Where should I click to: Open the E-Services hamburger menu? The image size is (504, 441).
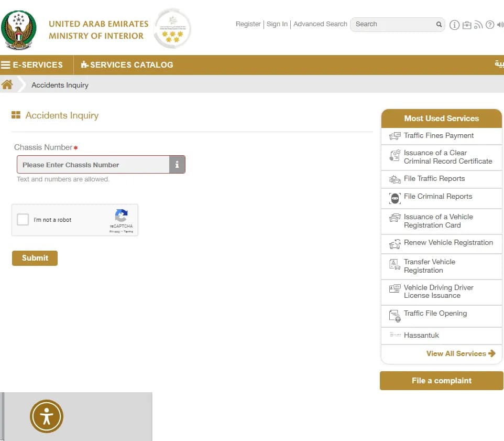32,65
